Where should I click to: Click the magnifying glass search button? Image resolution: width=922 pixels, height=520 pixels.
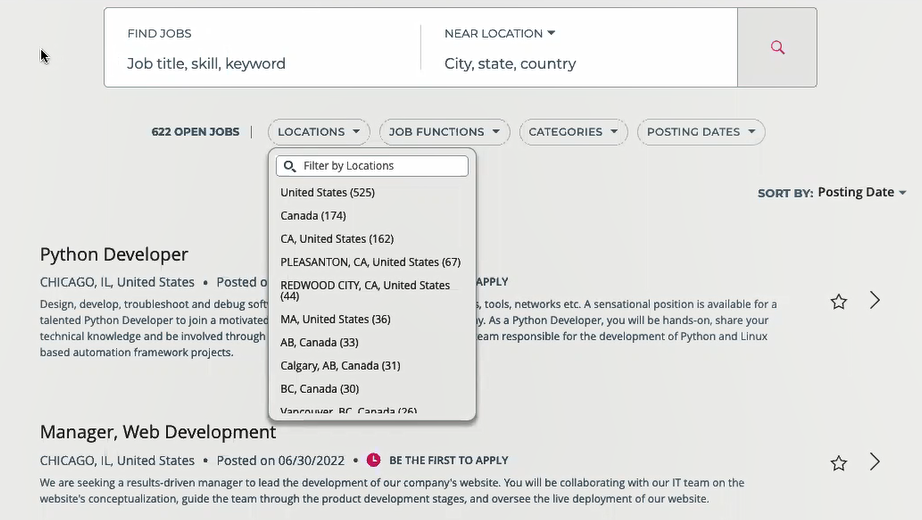click(777, 47)
